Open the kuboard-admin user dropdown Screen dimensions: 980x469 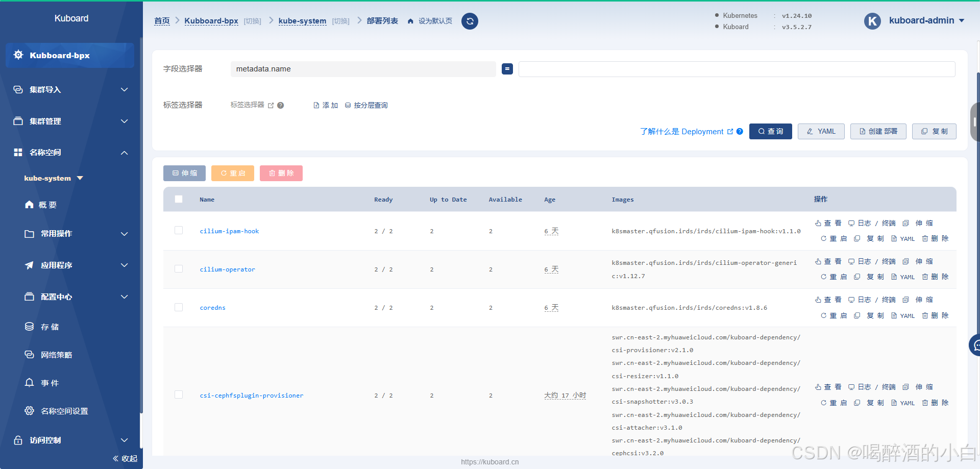(926, 20)
